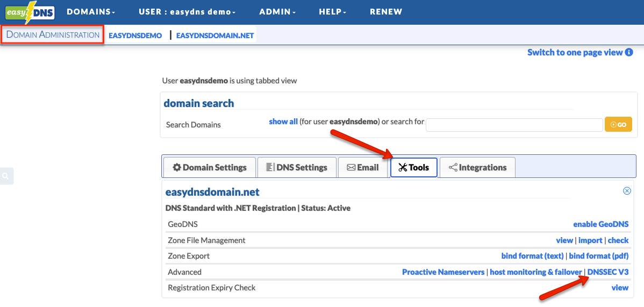Expand the USER : easydns demo menu

pyautogui.click(x=187, y=12)
